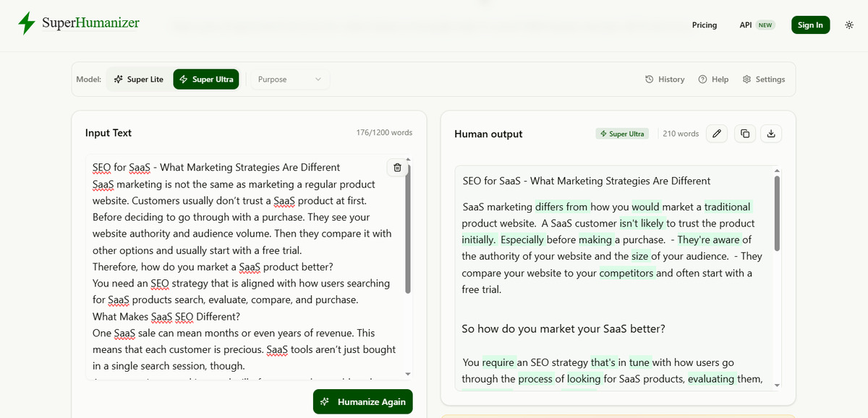Click the output scroll down arrow
Screen dimensions: 868x418
point(778,385)
